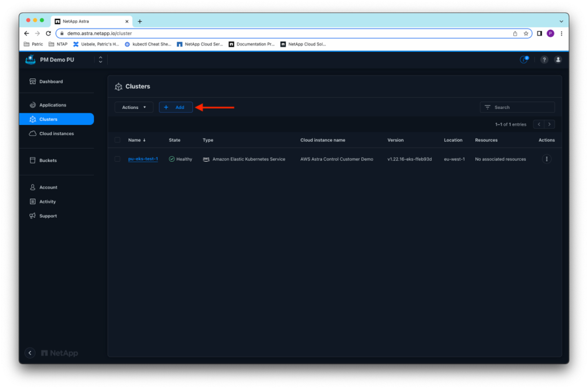Open the help question mark icon
Image resolution: width=588 pixels, height=389 pixels.
click(544, 60)
